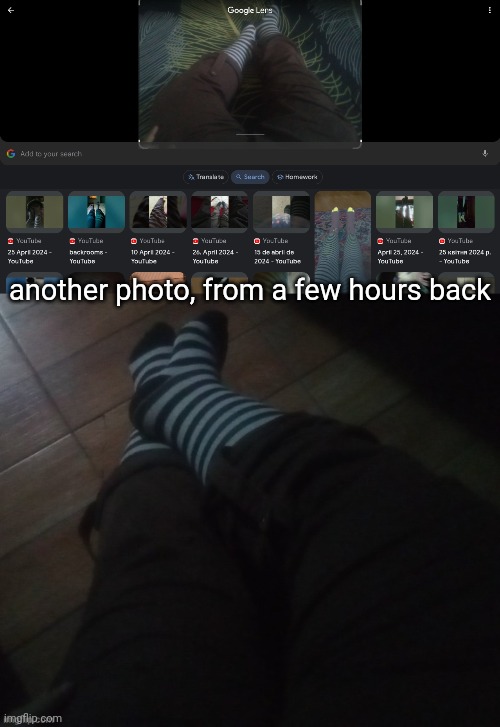Screen dimensions: 500x727
Task: Switch to the Homework mode chip
Action: [297, 177]
